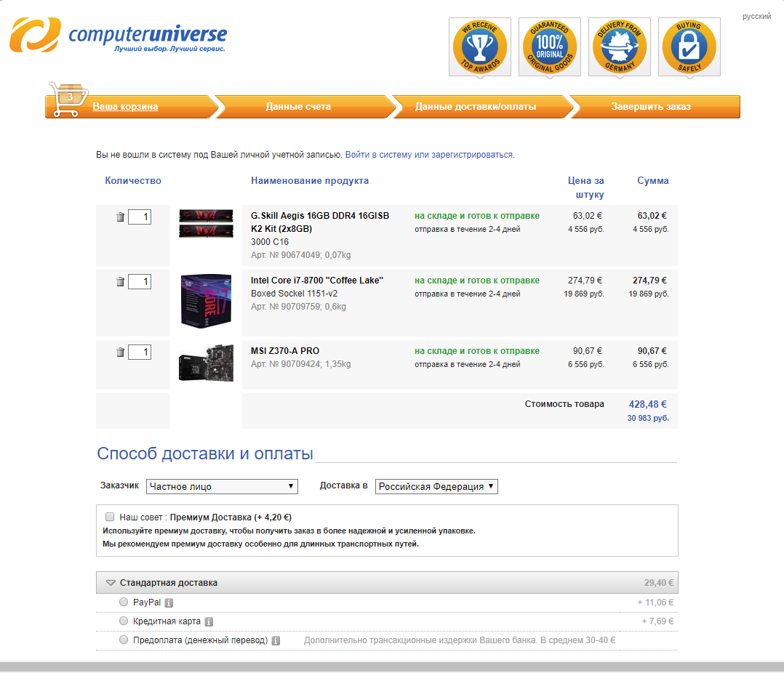Click the Цена за штуку column header

586,188
